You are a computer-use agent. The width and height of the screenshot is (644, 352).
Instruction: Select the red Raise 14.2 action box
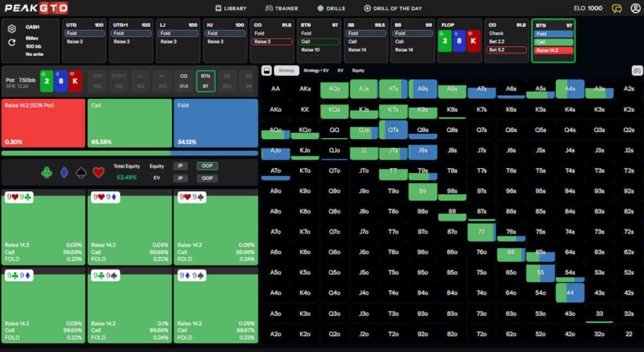click(x=43, y=123)
